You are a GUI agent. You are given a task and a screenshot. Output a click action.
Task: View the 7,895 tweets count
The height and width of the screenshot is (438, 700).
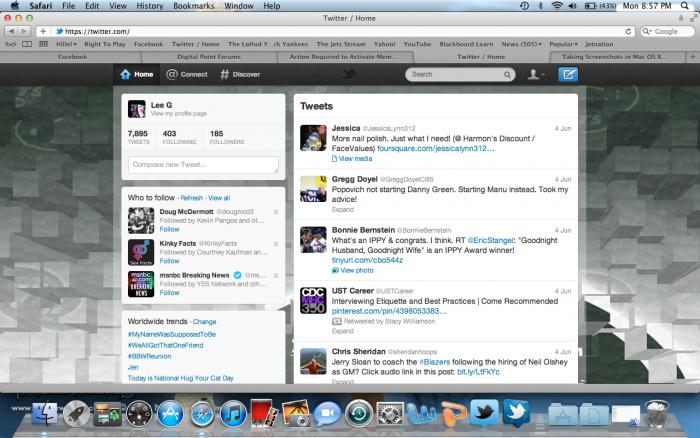coord(138,137)
